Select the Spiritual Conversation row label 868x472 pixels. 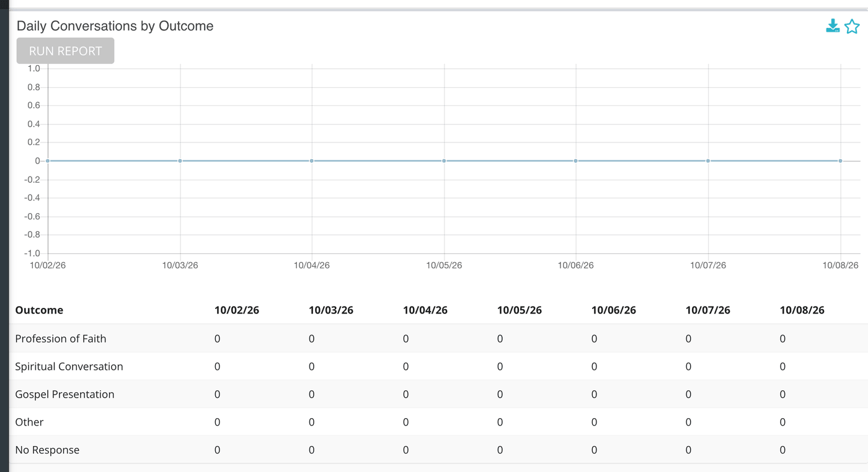tap(69, 367)
